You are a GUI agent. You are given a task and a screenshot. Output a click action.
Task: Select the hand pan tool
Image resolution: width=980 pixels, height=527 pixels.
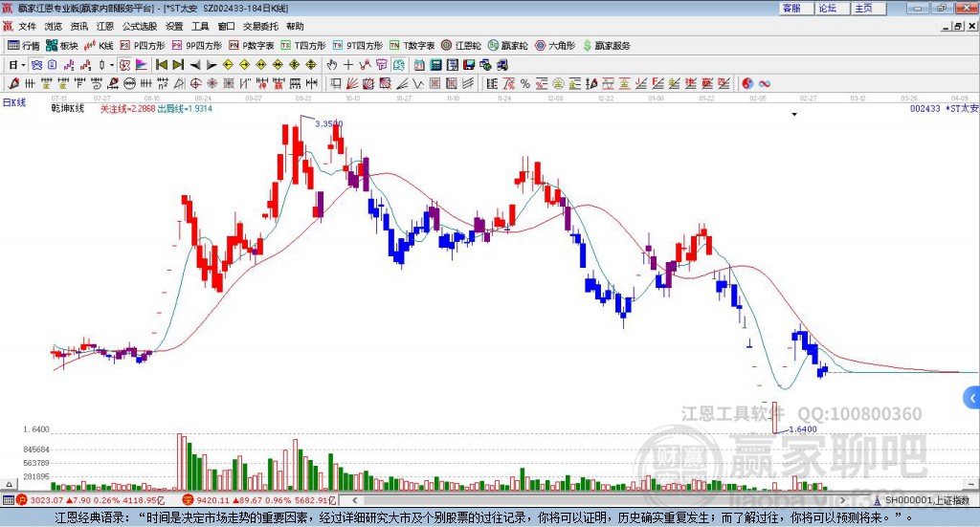click(332, 65)
